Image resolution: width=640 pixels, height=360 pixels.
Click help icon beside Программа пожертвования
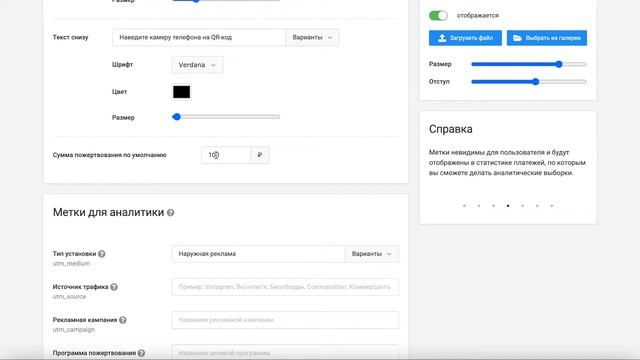141,353
